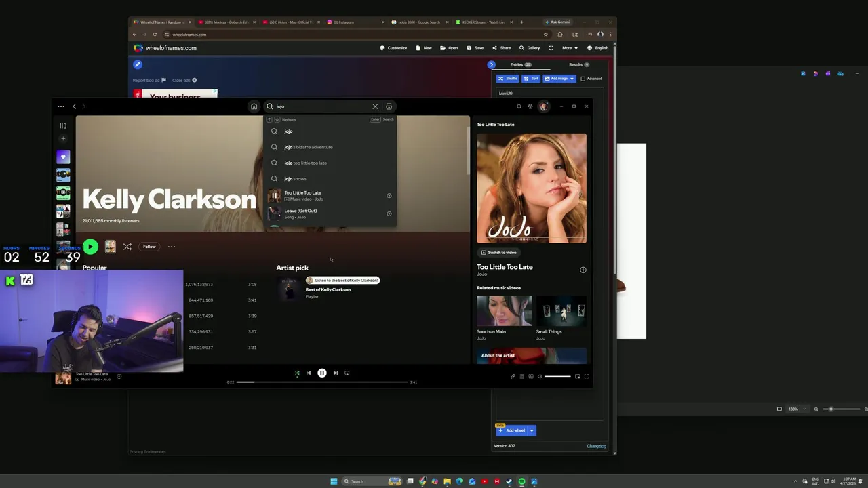This screenshot has width=868, height=488.
Task: Skip to next track
Action: [x=336, y=373]
